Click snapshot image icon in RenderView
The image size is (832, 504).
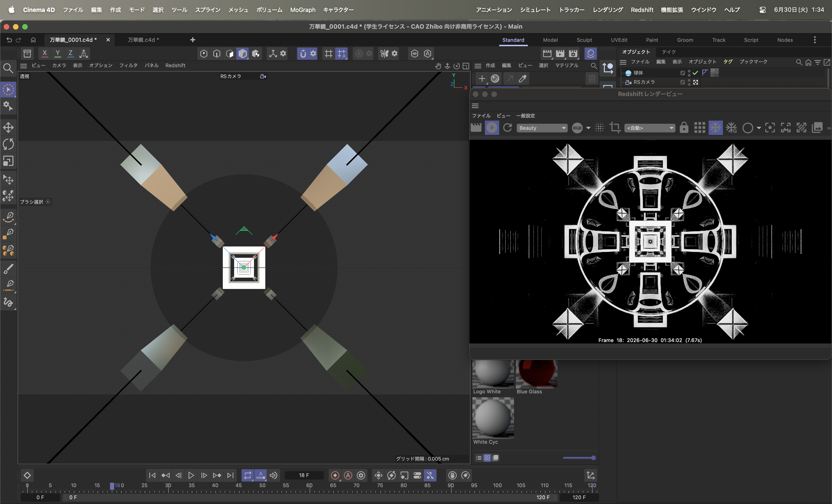[x=817, y=128]
